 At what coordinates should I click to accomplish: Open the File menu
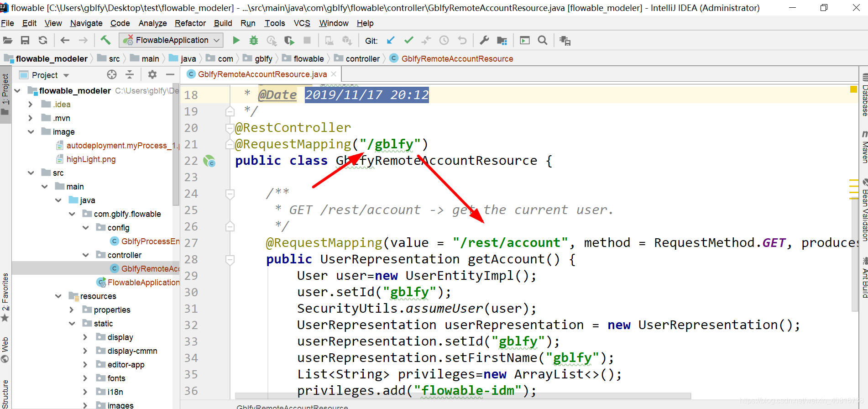pos(7,23)
